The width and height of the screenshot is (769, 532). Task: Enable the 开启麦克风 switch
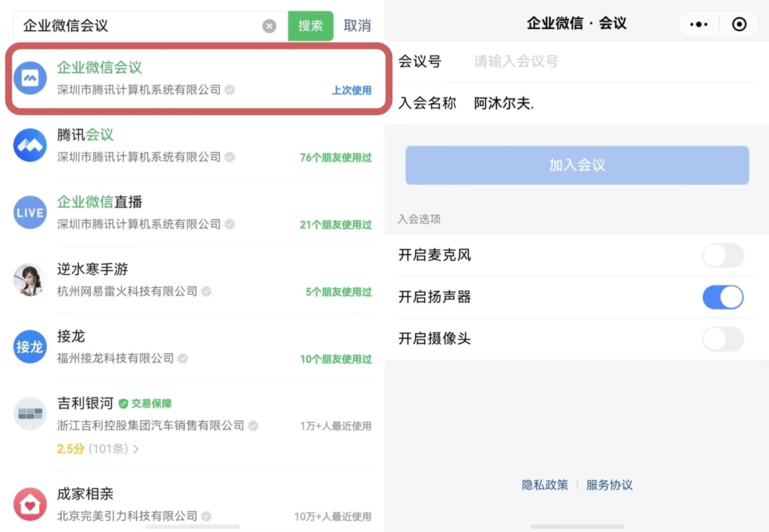[x=723, y=255]
